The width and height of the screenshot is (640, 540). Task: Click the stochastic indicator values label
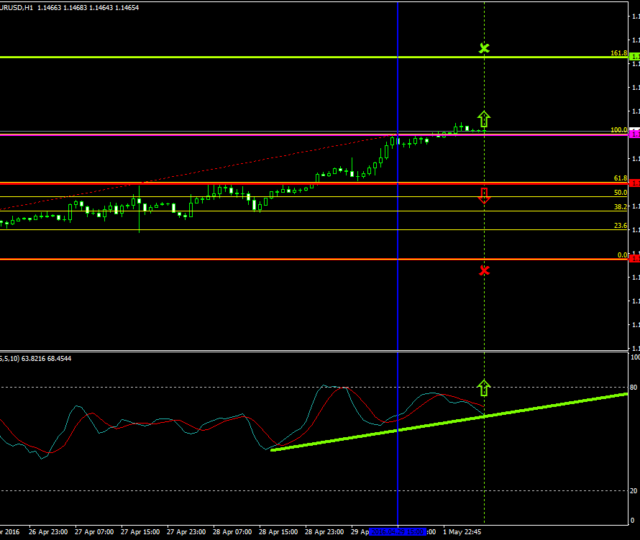coord(30,357)
